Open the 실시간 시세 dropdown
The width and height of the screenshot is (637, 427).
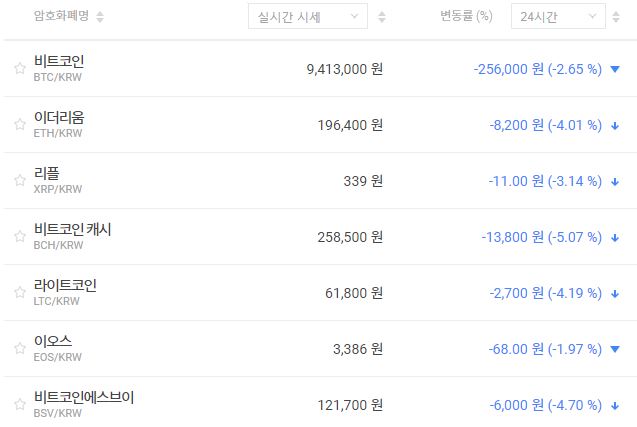307,17
